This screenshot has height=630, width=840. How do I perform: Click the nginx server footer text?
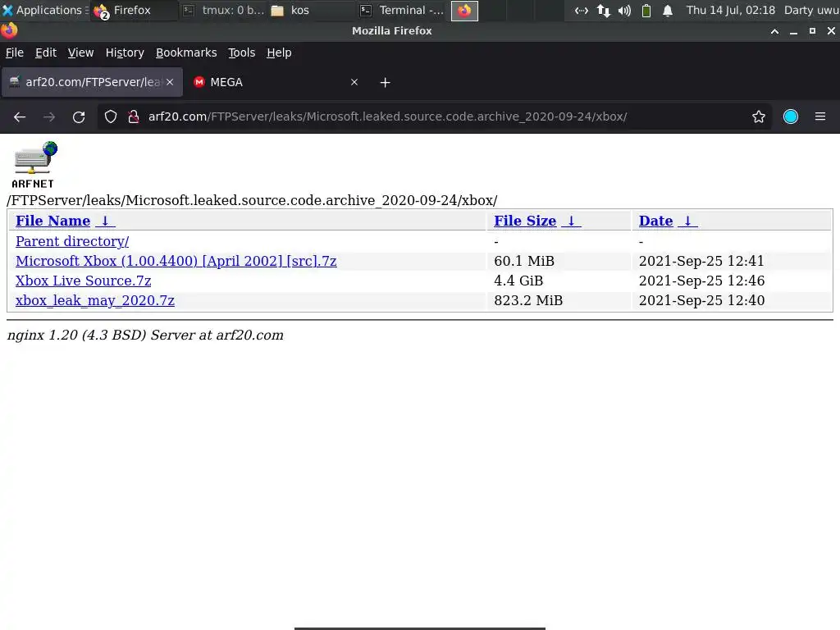(145, 335)
